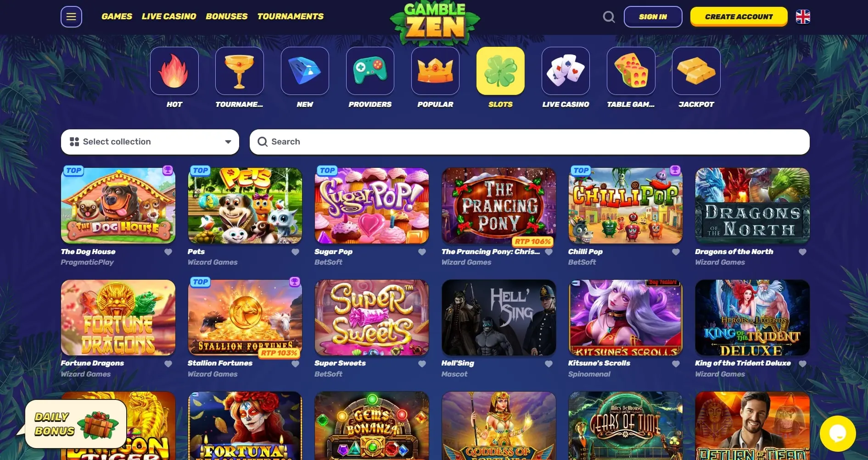Focus the game Search input field

[x=530, y=142]
